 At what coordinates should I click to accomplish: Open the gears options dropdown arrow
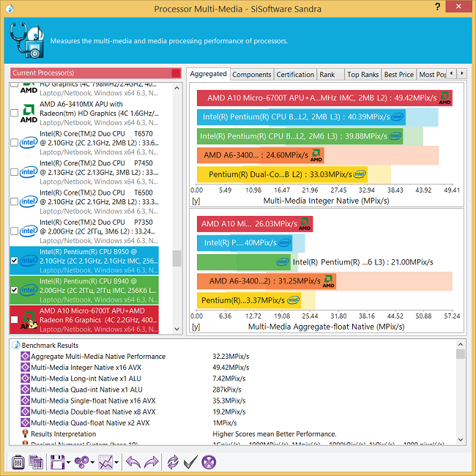tap(92, 462)
